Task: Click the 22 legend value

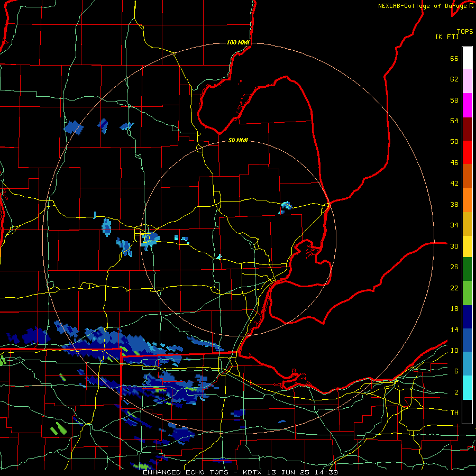Action: point(454,288)
